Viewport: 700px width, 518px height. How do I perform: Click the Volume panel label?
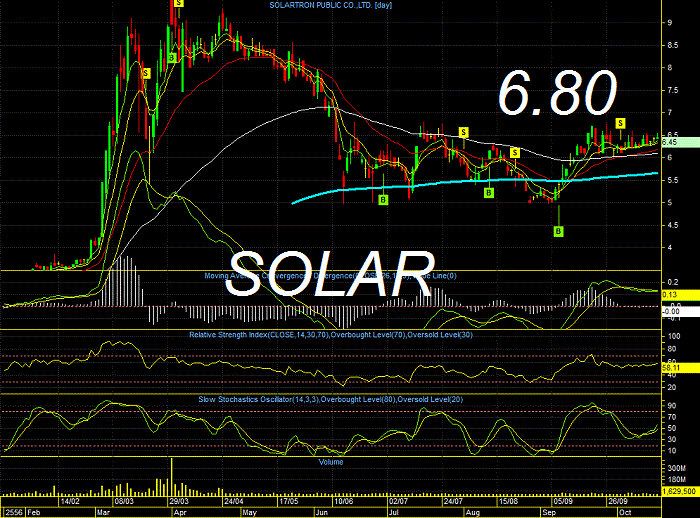[x=331, y=462]
